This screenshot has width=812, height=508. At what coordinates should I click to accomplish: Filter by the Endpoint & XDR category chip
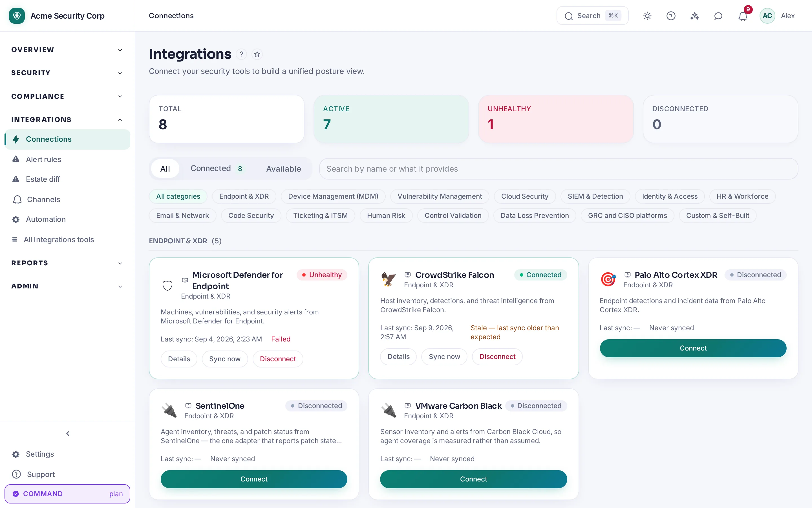244,196
